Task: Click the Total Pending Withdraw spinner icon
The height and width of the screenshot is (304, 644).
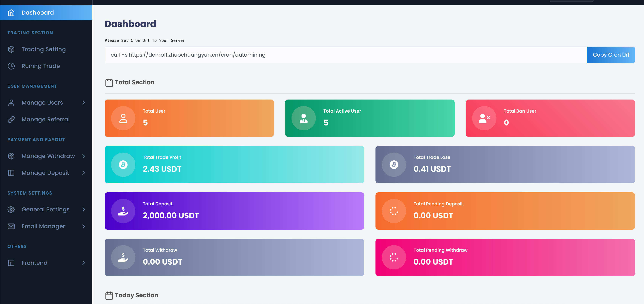Action: click(394, 257)
